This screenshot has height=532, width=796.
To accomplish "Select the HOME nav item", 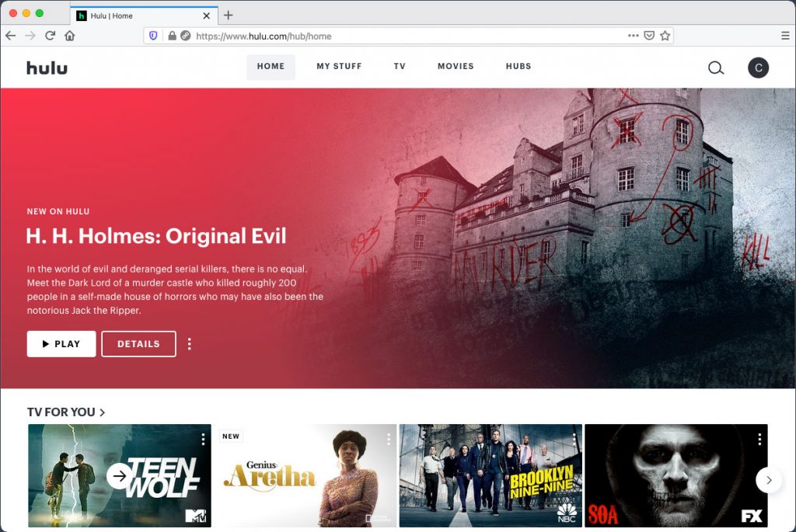I will click(x=271, y=67).
